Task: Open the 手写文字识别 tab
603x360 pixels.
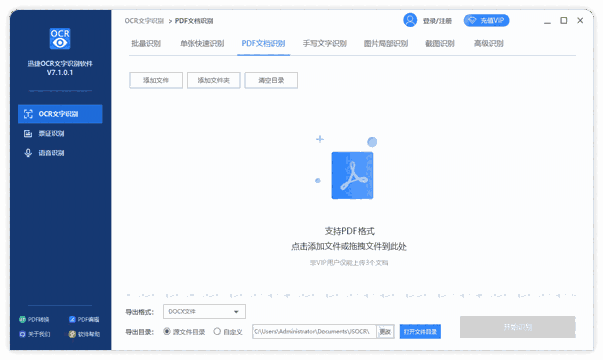Action: tap(325, 43)
